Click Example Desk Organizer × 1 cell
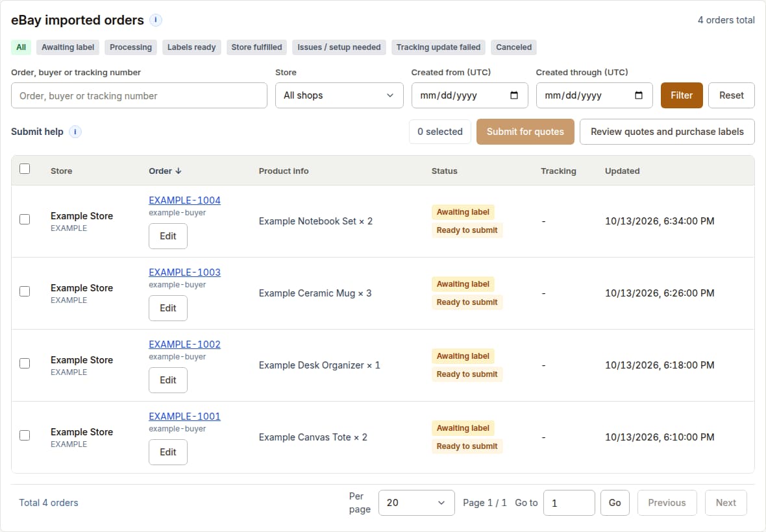The width and height of the screenshot is (766, 532). tap(319, 365)
